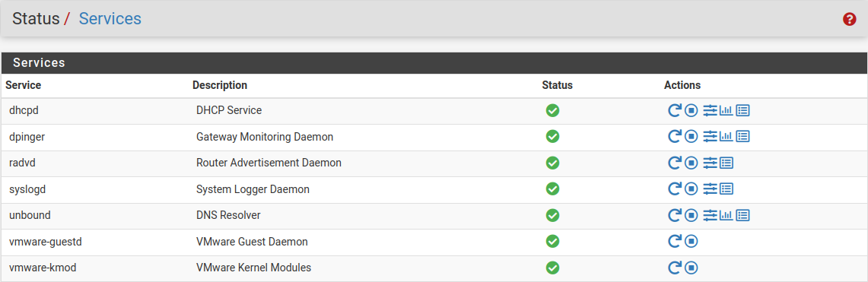Click the Services breadcrumb link

coord(110,19)
